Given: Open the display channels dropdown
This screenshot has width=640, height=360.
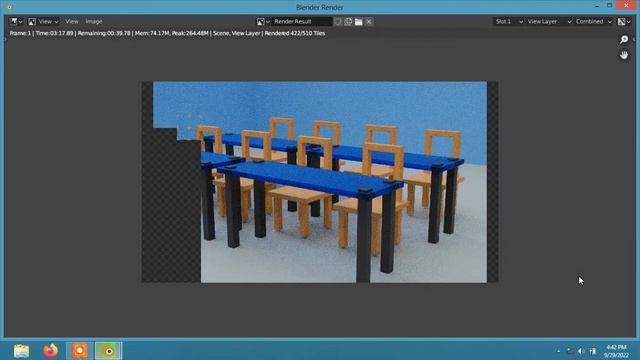Looking at the screenshot, I should pyautogui.click(x=624, y=22).
